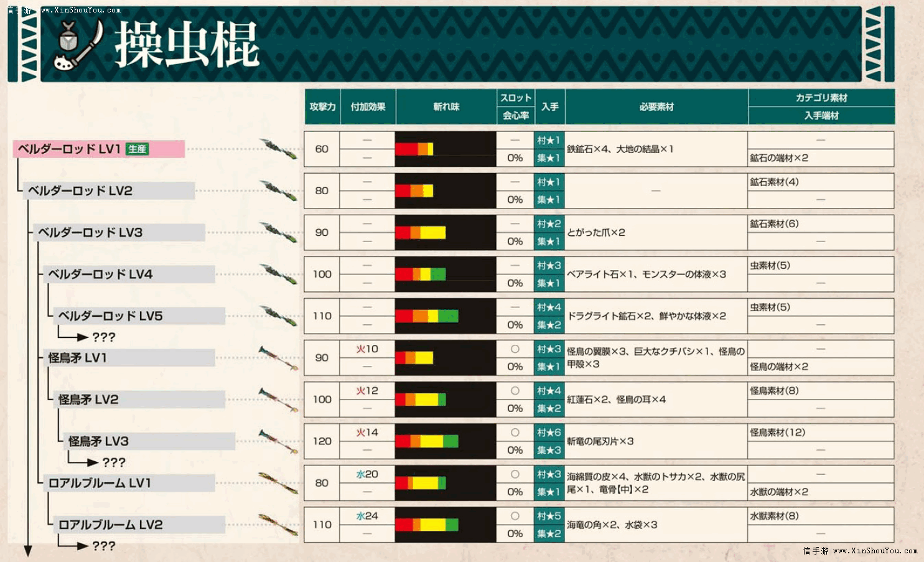This screenshot has height=562, width=924.
Task: Select ロアルブルーム LV1 in the weapon tree
Action: pyautogui.click(x=128, y=483)
